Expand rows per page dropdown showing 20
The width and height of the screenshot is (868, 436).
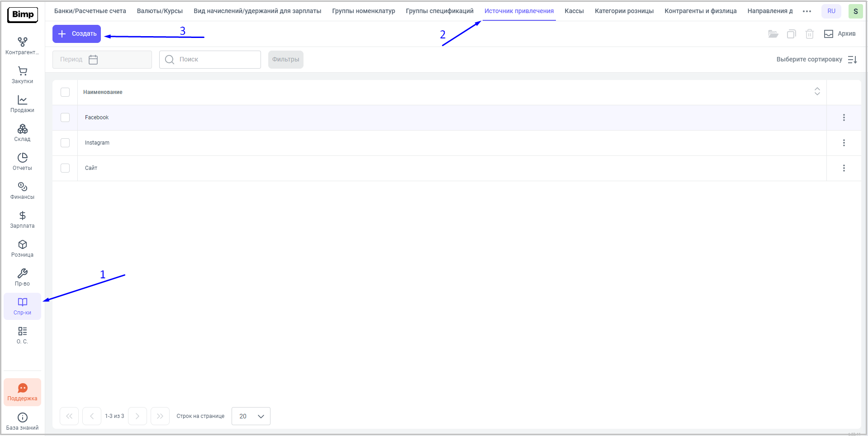[251, 416]
